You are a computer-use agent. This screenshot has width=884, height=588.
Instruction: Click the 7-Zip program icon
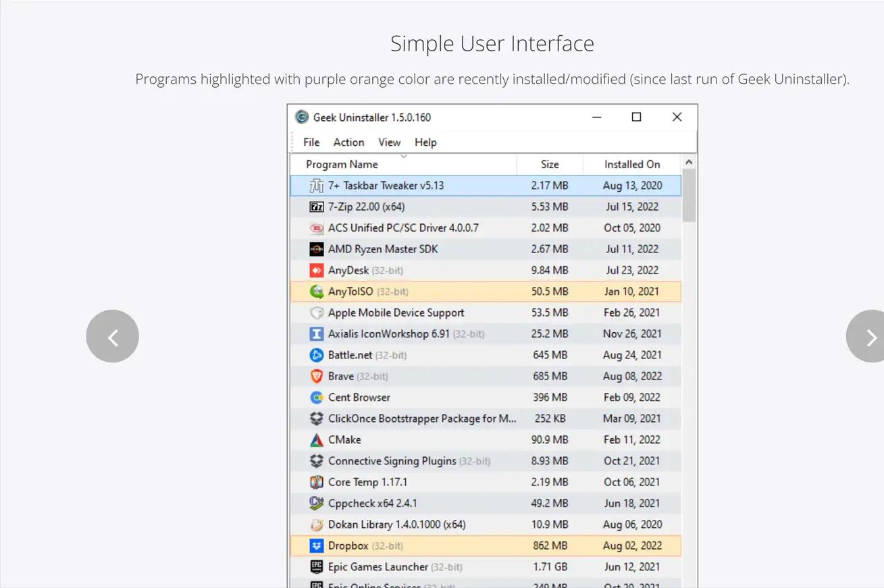pos(316,207)
